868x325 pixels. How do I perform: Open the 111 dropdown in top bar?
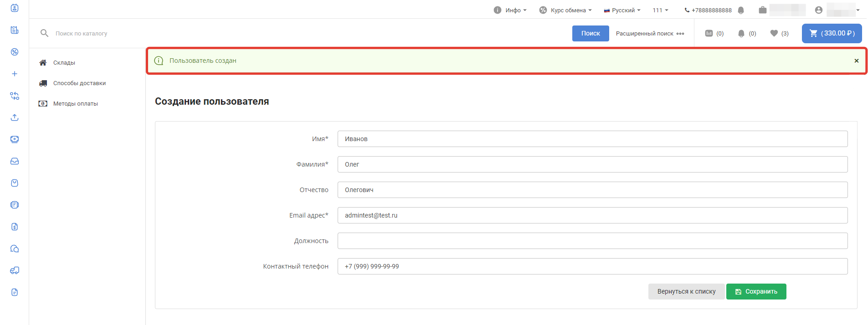tap(660, 10)
